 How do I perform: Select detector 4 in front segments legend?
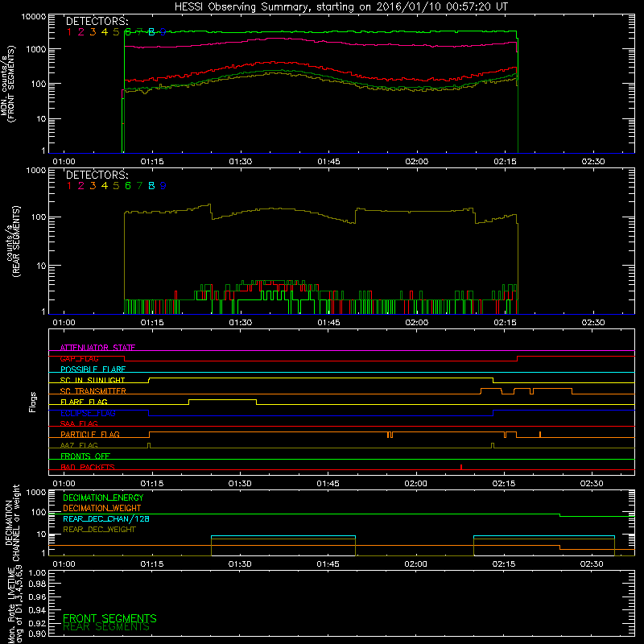[105, 32]
